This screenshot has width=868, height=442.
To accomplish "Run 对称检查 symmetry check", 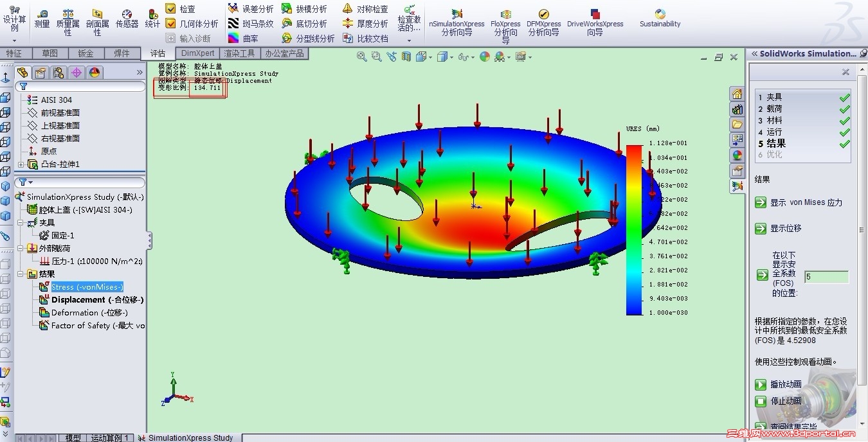I will [365, 9].
